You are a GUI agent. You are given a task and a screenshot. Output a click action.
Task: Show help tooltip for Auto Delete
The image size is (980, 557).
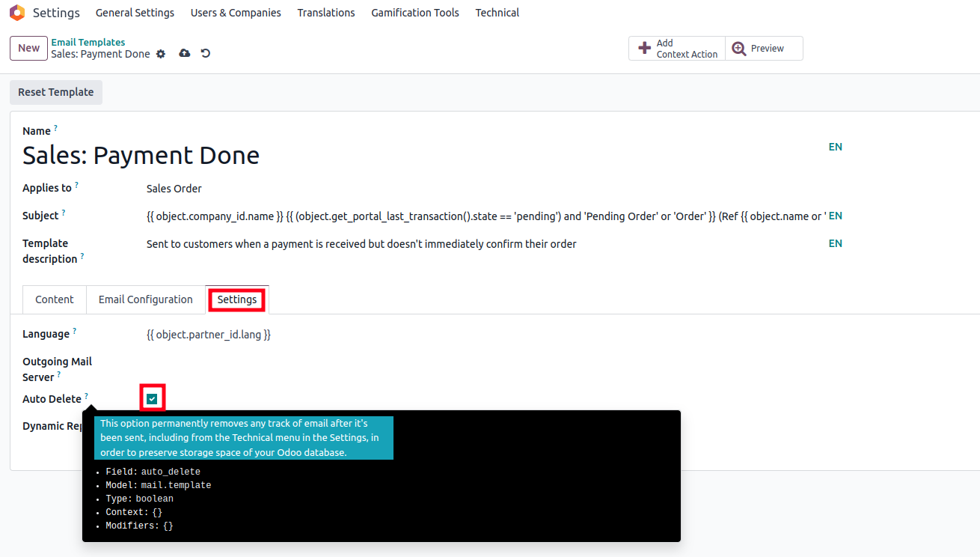(x=86, y=396)
